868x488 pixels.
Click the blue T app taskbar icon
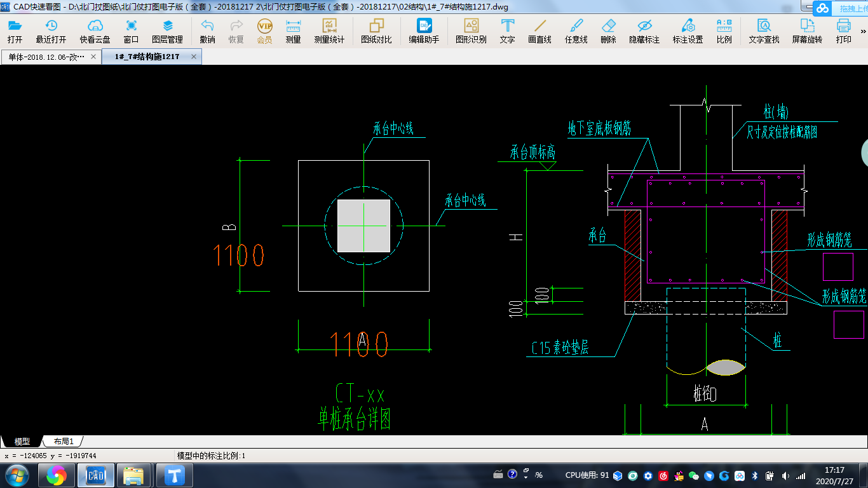click(x=175, y=475)
